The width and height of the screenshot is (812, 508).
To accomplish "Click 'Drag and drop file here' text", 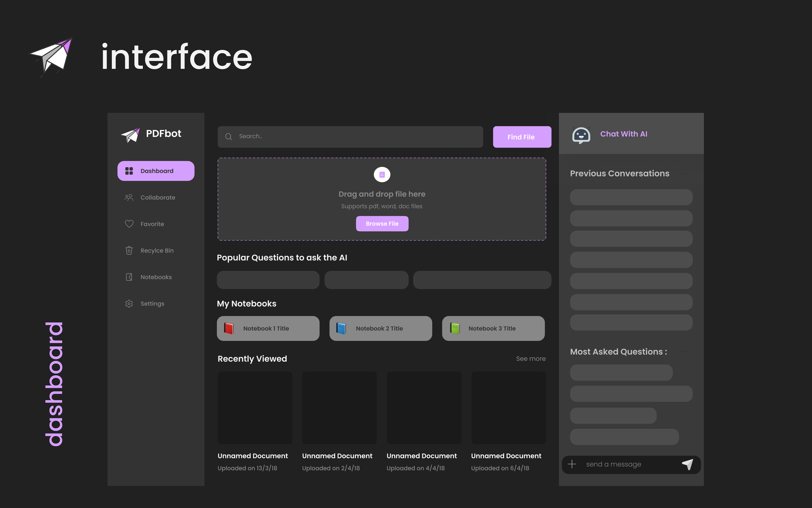I will (382, 194).
